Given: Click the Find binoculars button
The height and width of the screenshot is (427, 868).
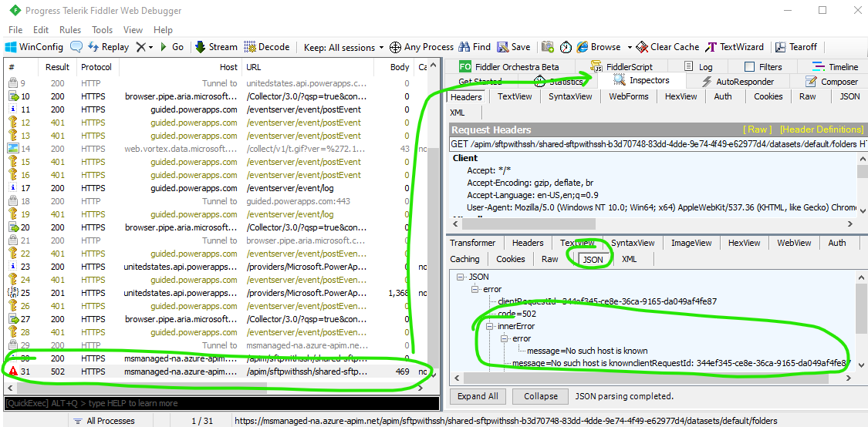Looking at the screenshot, I should click(474, 47).
